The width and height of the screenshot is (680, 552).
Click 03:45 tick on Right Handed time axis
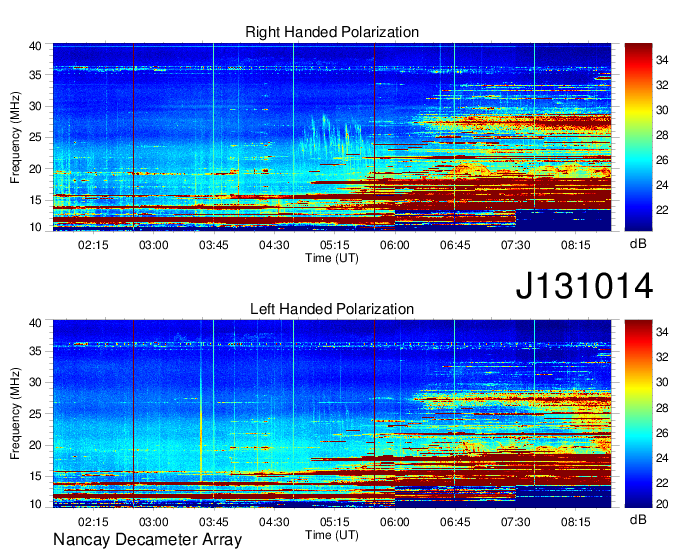(x=213, y=245)
